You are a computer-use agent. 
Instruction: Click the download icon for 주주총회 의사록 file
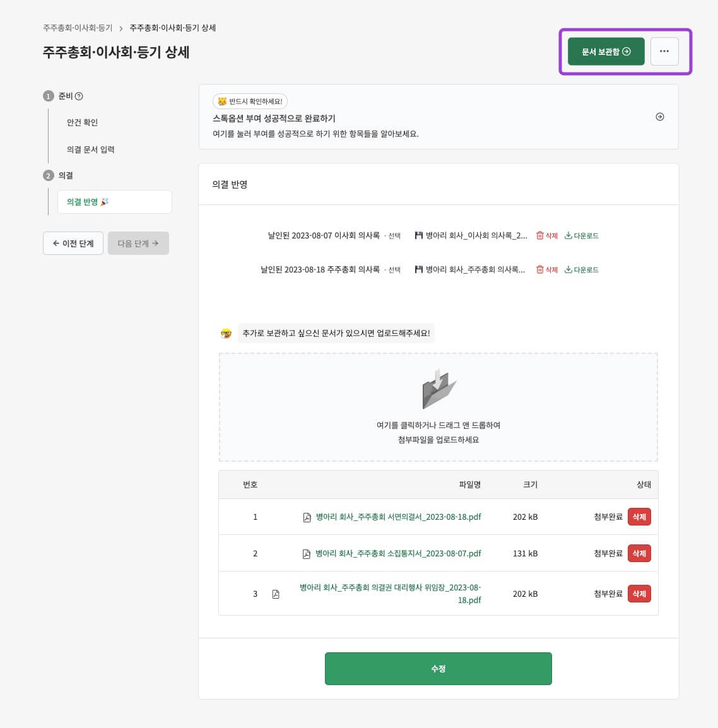(568, 269)
